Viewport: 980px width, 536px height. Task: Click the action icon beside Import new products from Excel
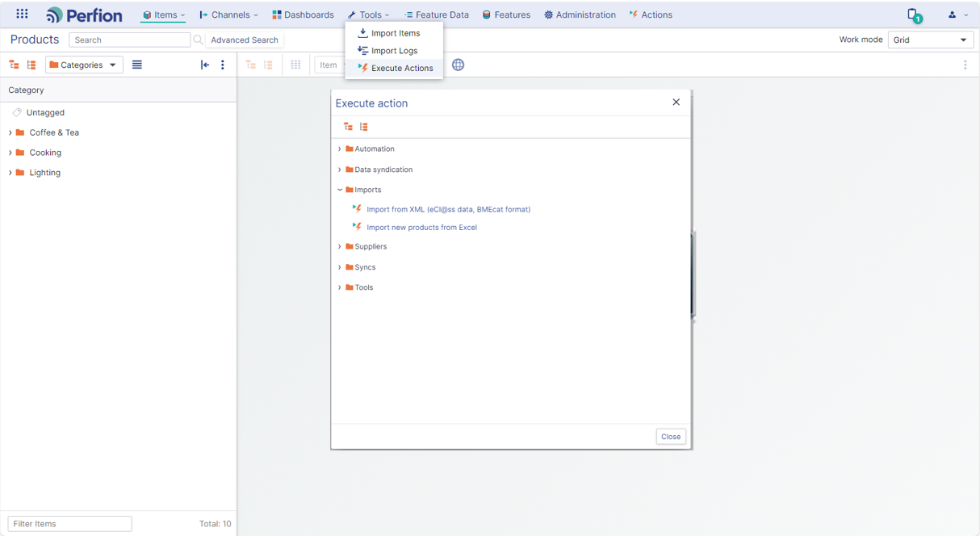pos(357,227)
